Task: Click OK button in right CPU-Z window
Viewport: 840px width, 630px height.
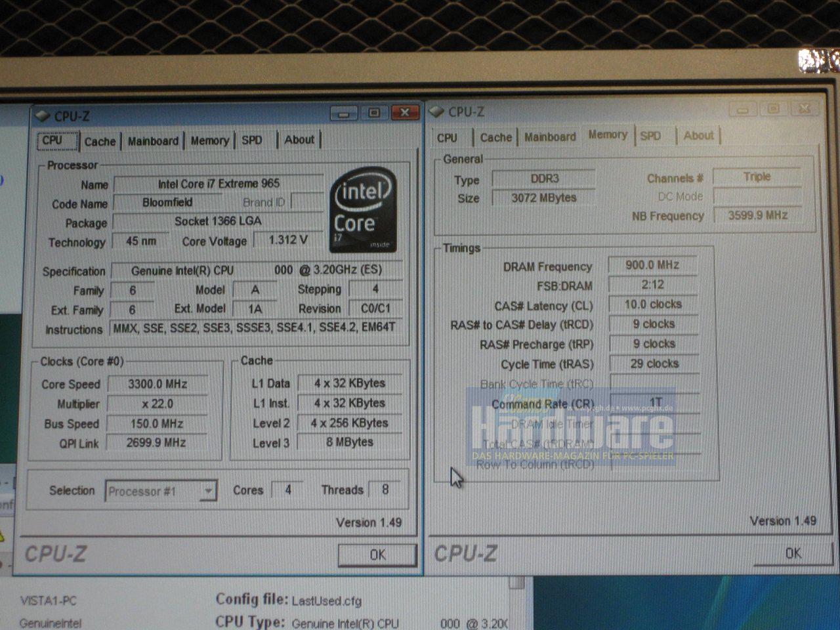Action: pos(793,553)
